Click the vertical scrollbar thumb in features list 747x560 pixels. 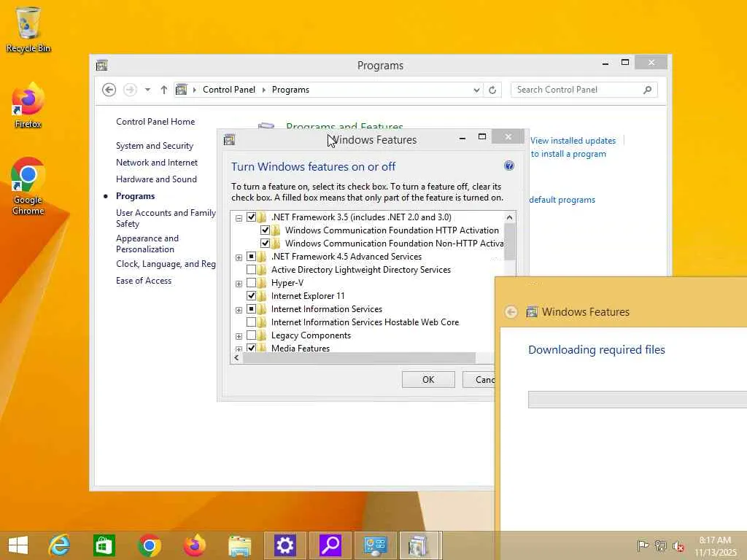[509, 242]
